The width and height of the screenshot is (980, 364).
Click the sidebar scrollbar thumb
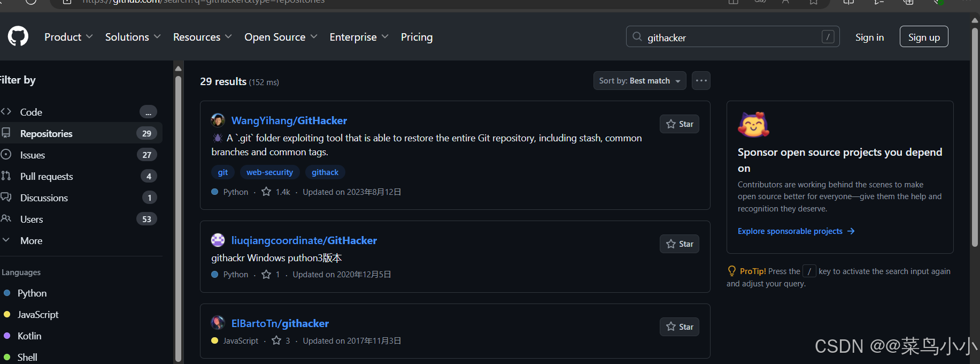(178, 218)
